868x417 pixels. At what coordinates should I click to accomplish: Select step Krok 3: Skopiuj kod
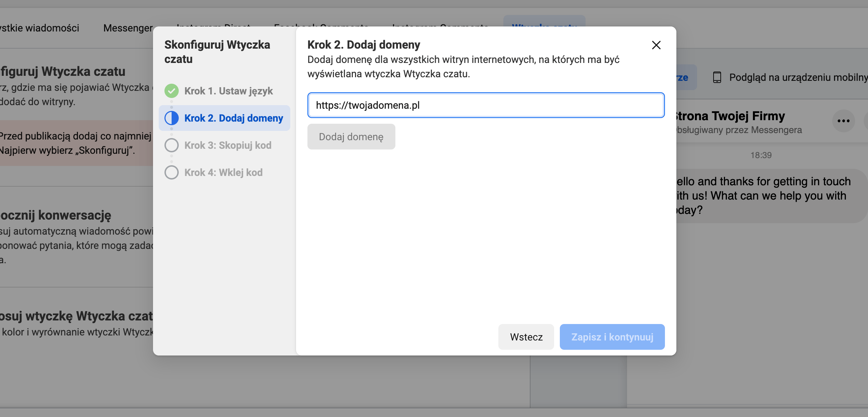point(225,145)
